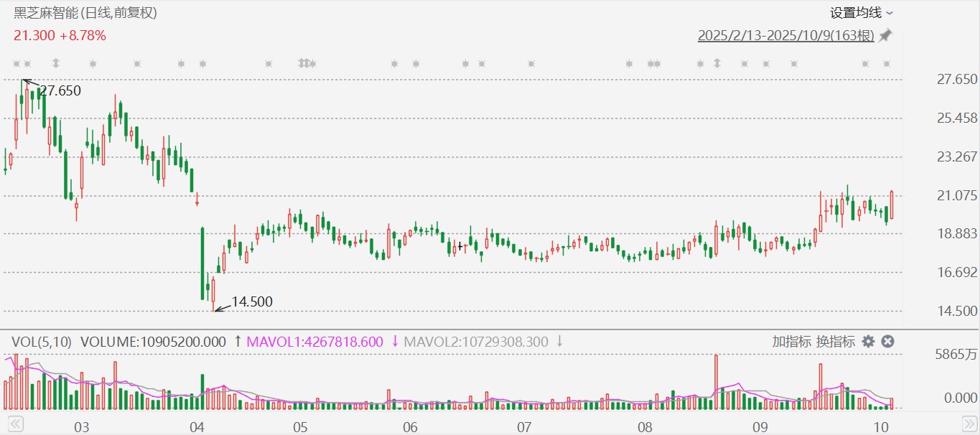Click the latest red candlestick at far right
The image size is (980, 435).
(x=892, y=205)
